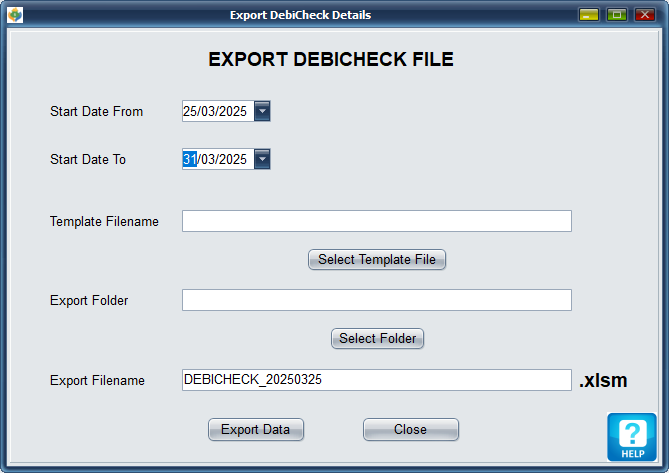Open the Help icon
The width and height of the screenshot is (669, 473).
(631, 437)
